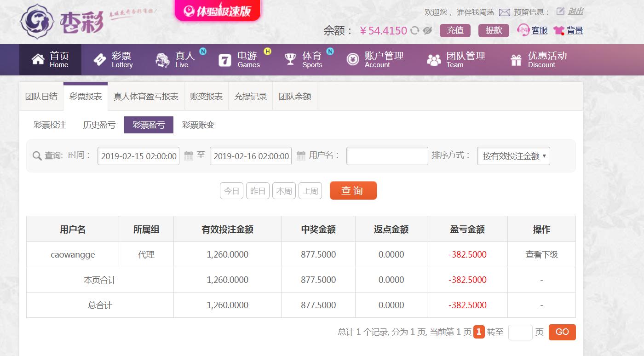The height and width of the screenshot is (356, 644).
Task: Filter by 上周 quick date button
Action: [310, 191]
